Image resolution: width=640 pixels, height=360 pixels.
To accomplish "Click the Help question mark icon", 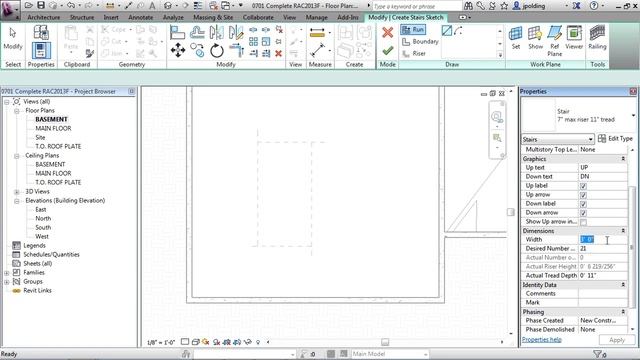I will 594,6.
